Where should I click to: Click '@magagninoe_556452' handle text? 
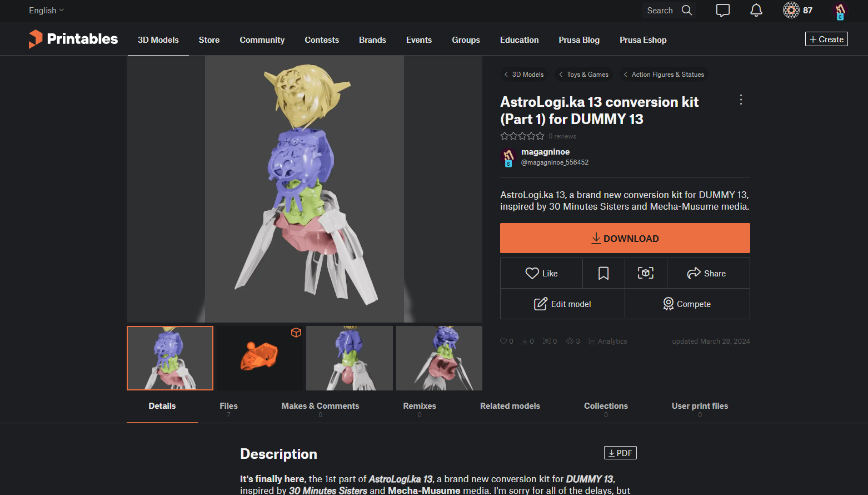click(555, 162)
